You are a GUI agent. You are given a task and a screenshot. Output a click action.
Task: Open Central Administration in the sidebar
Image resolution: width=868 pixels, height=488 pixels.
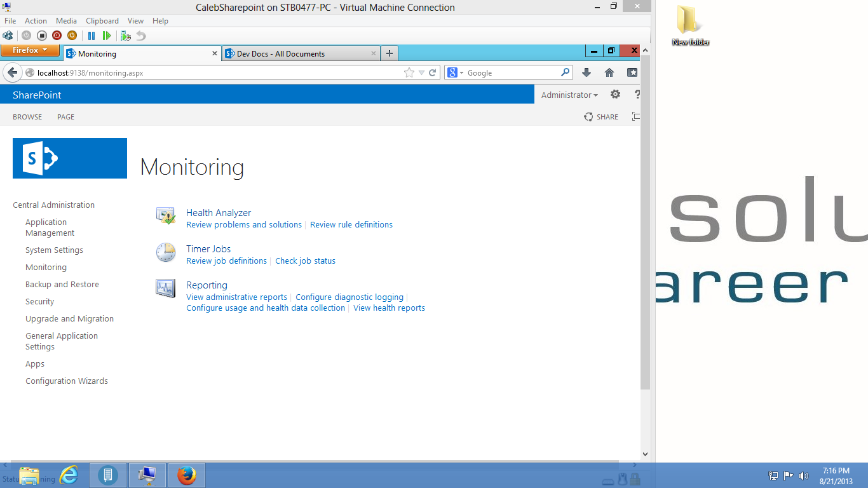[53, 205]
